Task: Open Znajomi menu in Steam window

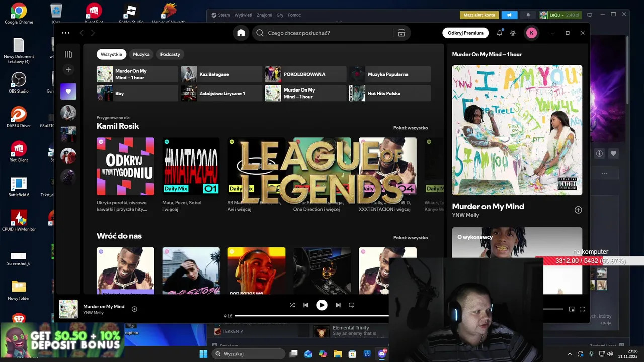Action: [x=264, y=15]
